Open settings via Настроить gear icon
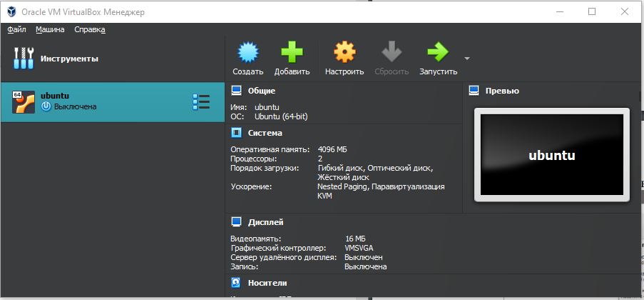Viewport: 644px width, 300px height. point(344,51)
